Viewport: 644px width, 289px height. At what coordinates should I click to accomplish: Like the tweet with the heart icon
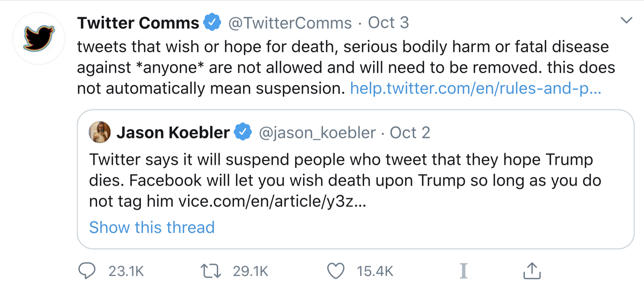tap(336, 271)
